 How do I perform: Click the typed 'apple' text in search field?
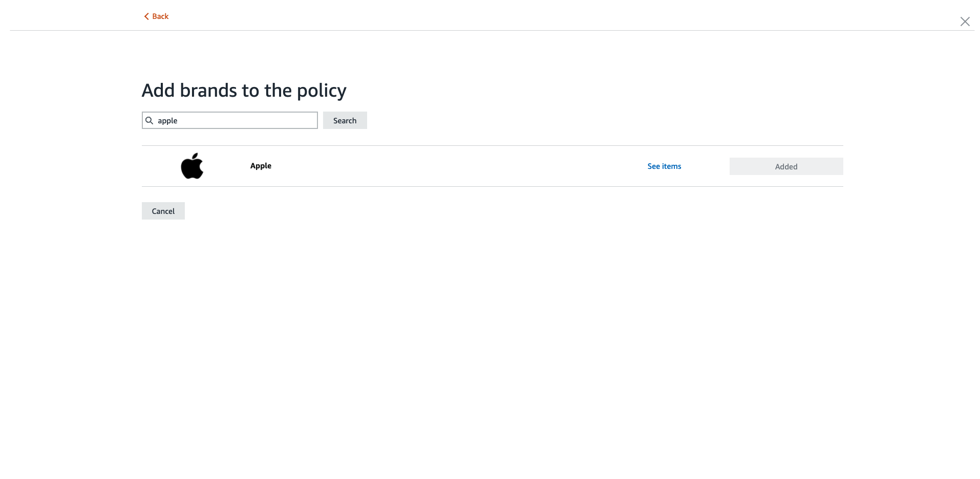167,121
